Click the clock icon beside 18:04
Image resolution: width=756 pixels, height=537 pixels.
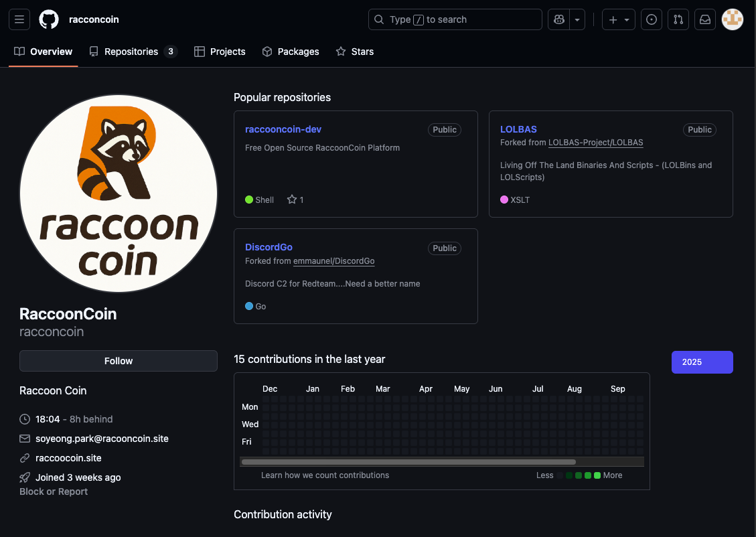pyautogui.click(x=25, y=419)
